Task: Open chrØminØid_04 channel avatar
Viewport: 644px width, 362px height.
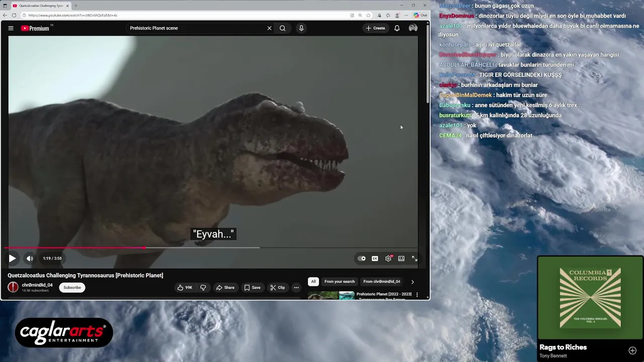Action: click(x=13, y=287)
